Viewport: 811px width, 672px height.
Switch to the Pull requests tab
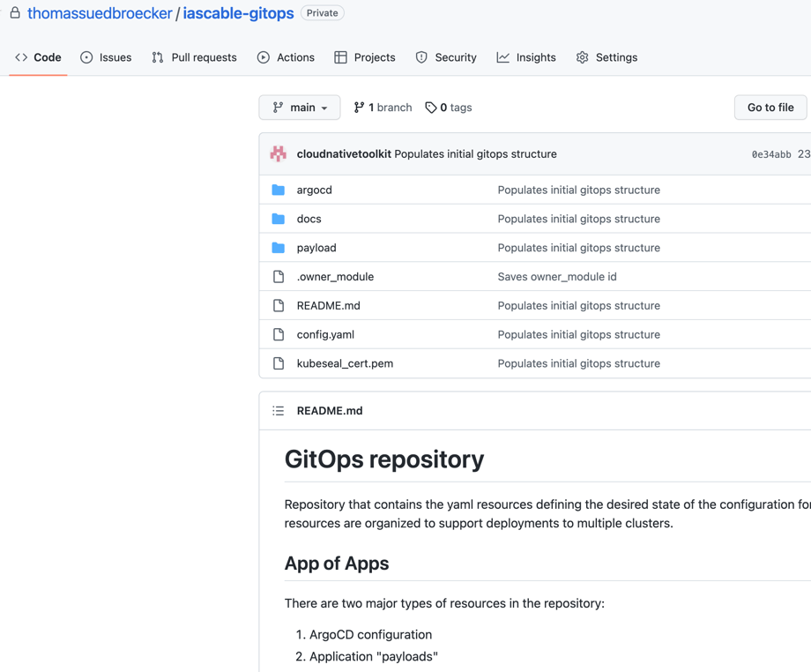coord(194,57)
